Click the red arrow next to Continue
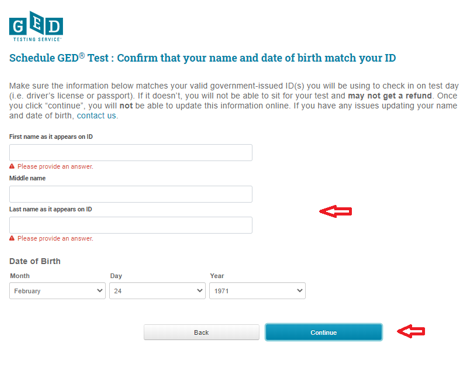 (411, 331)
